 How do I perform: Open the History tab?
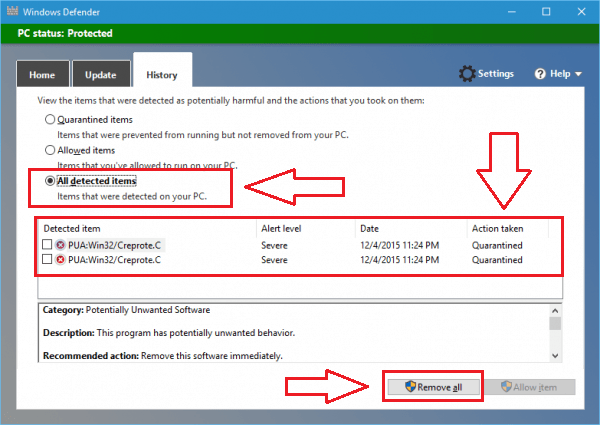pyautogui.click(x=162, y=71)
